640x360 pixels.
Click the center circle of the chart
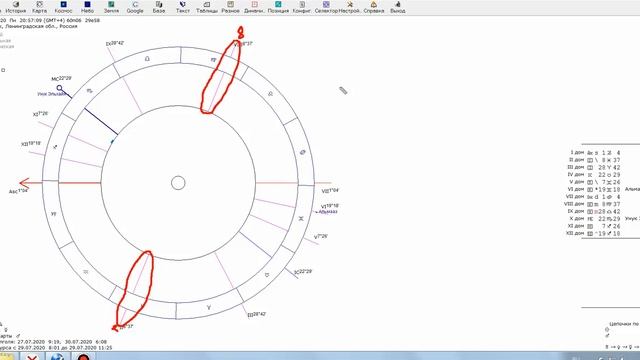pyautogui.click(x=178, y=183)
